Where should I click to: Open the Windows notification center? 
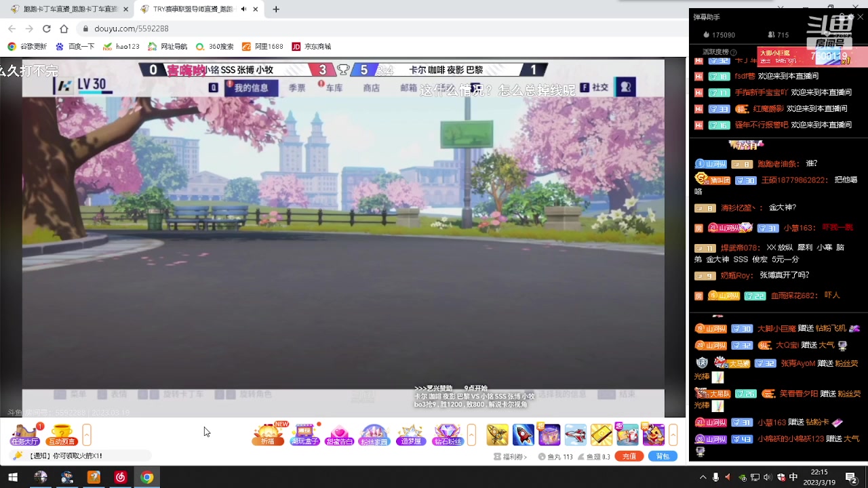click(x=851, y=478)
